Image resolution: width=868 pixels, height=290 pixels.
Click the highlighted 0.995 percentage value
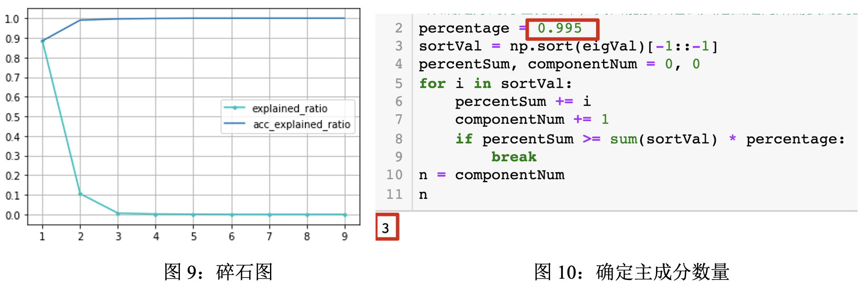(x=560, y=28)
